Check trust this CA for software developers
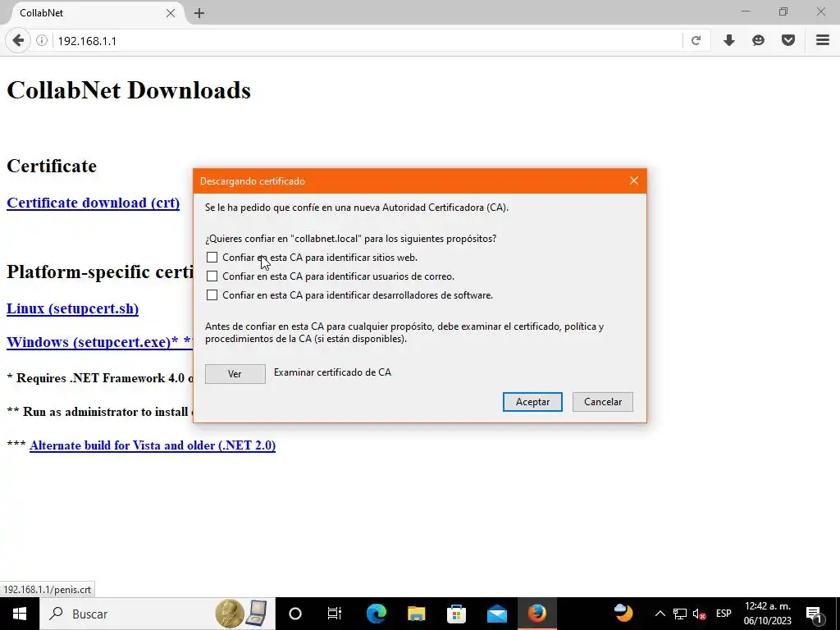840x630 pixels. click(212, 295)
